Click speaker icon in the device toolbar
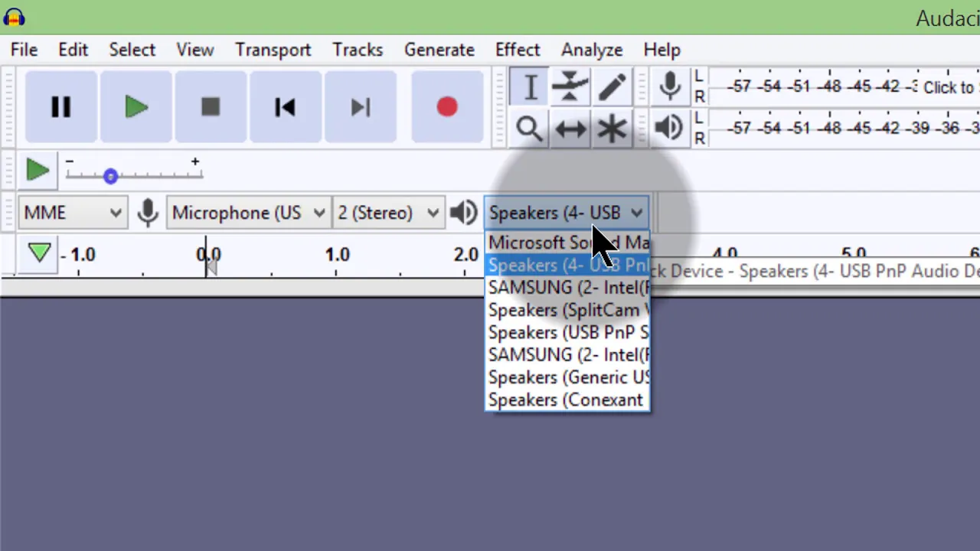The height and width of the screenshot is (551, 980). point(463,213)
